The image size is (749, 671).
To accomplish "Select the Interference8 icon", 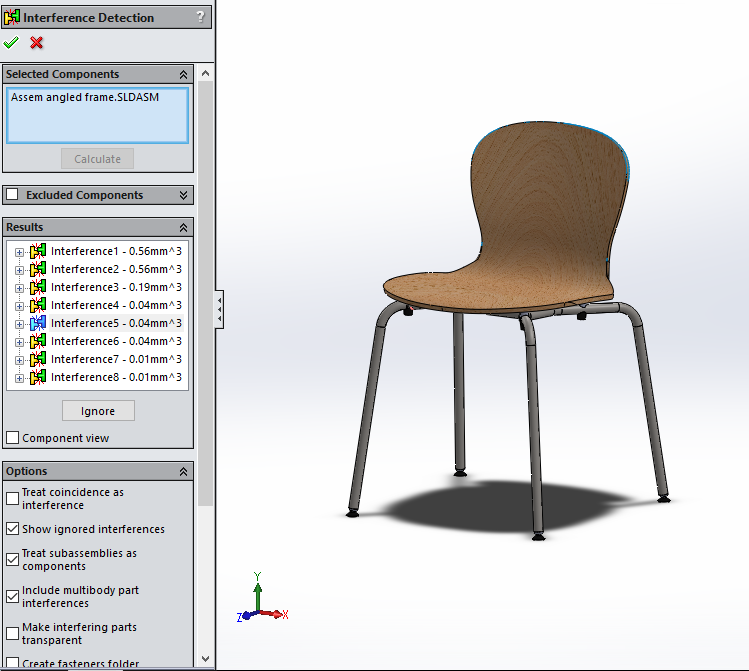I will coord(38,377).
